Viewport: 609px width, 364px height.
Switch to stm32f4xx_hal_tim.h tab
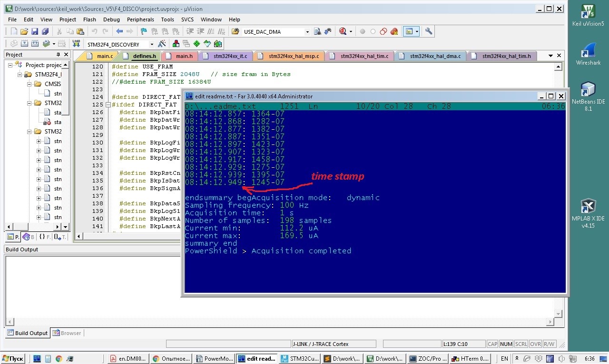point(502,56)
